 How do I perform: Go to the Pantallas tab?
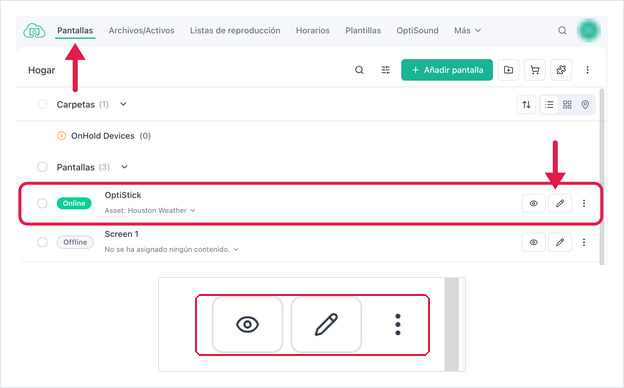pyautogui.click(x=75, y=30)
